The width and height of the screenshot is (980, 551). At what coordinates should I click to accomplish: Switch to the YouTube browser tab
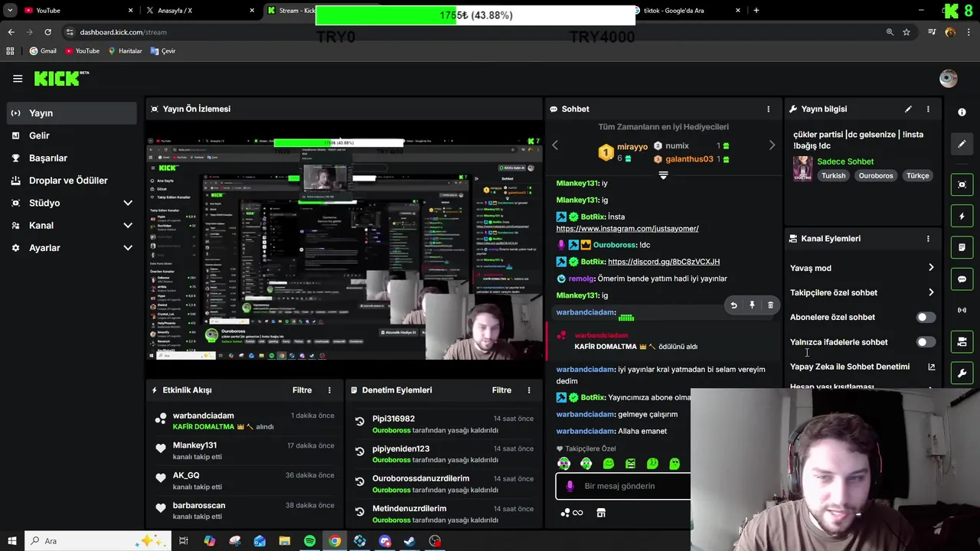[77, 10]
